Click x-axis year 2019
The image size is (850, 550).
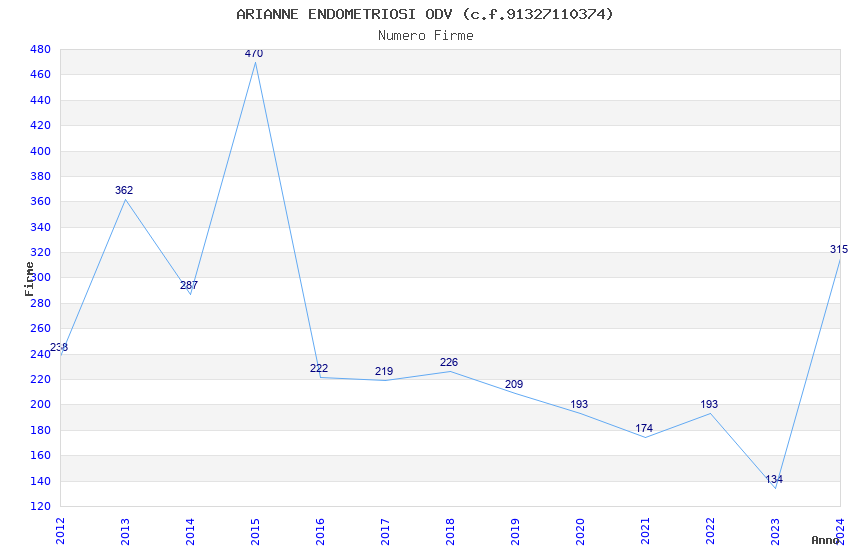[516, 531]
